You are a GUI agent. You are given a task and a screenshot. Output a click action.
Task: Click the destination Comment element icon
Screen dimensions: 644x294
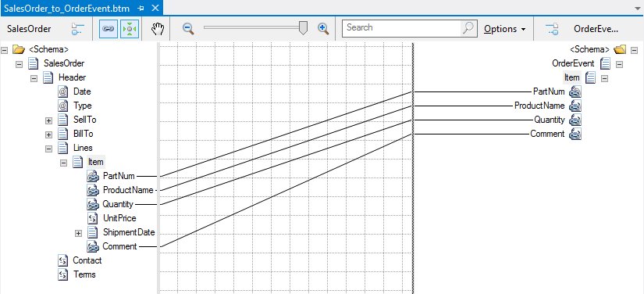[x=575, y=134]
